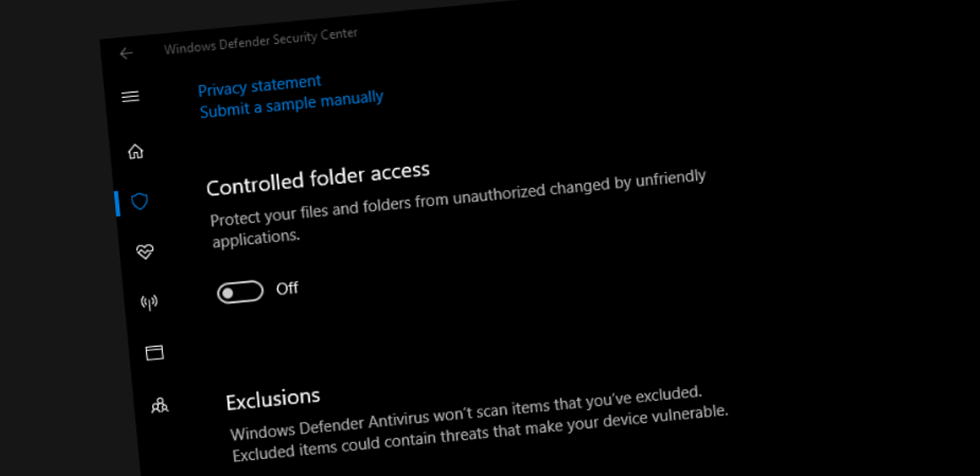Open Device performance & health heart icon
This screenshot has height=476, width=980.
[145, 252]
